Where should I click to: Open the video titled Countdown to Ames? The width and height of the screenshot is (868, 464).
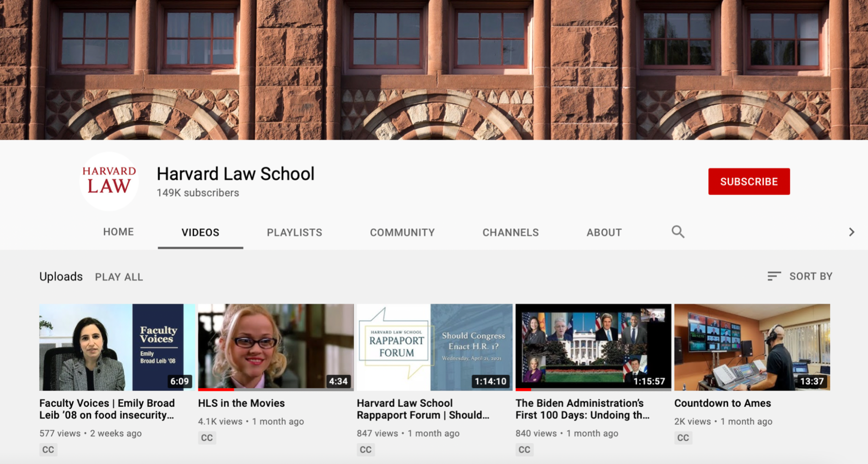pos(722,403)
